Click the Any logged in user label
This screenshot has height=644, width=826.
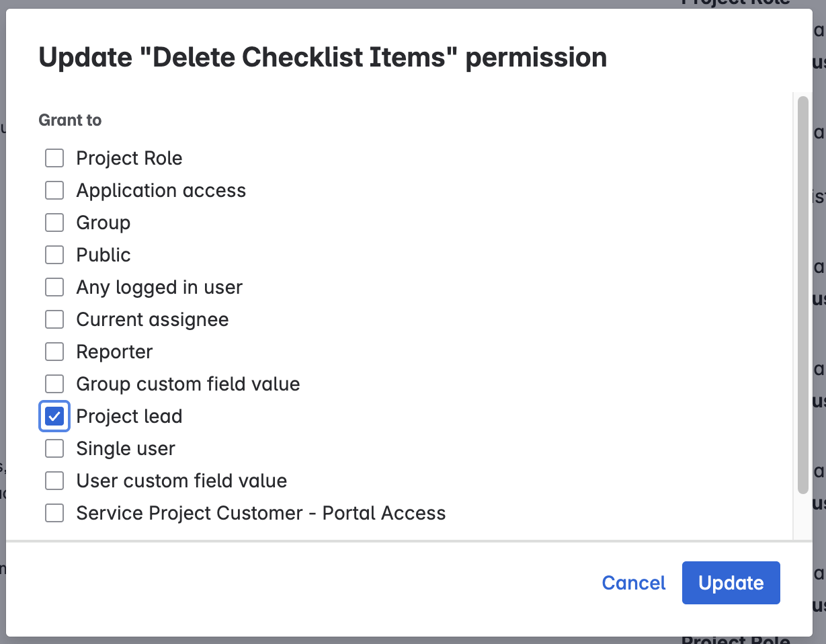click(159, 287)
